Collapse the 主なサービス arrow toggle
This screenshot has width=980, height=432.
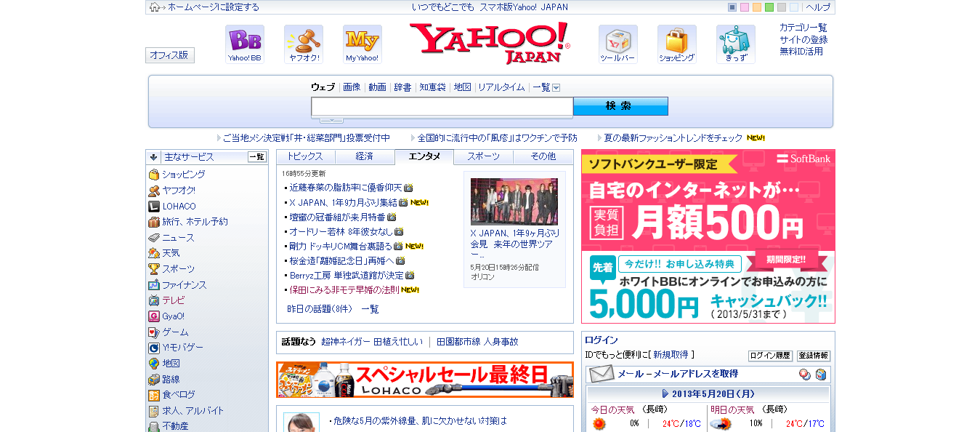pyautogui.click(x=153, y=157)
